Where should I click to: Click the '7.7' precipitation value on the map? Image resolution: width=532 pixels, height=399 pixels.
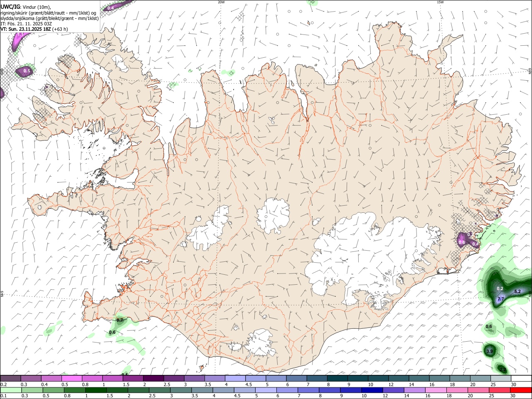coord(501,299)
